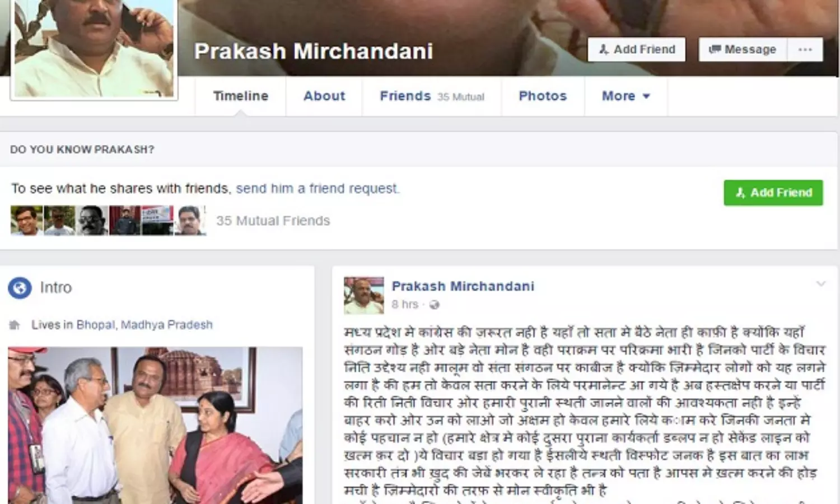Open the post options chevron
The height and width of the screenshot is (504, 840).
coord(820,284)
